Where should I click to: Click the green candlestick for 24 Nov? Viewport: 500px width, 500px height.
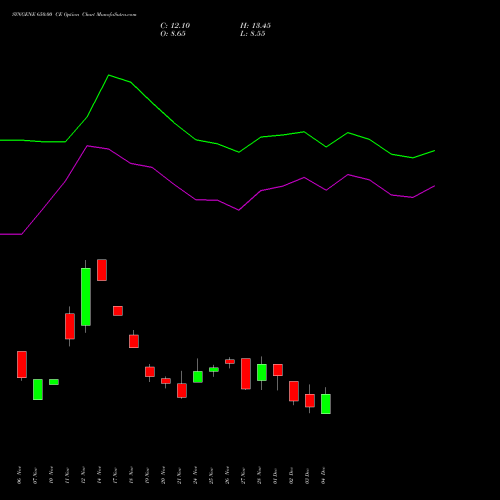point(198,377)
